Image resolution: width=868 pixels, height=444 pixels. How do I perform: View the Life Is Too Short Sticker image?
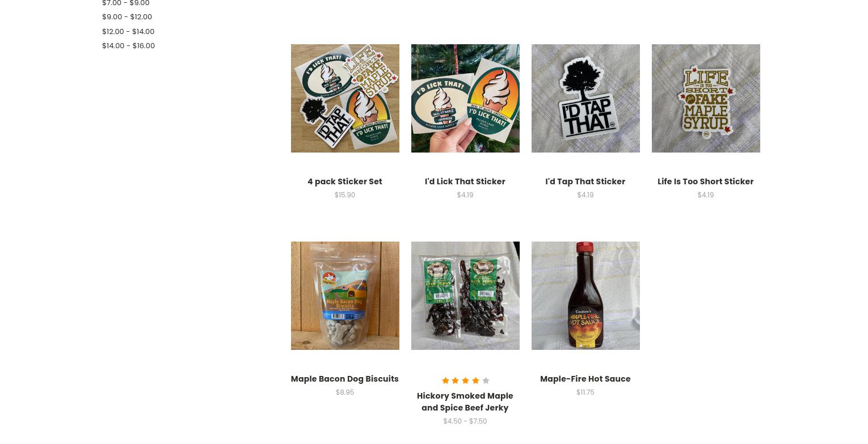(x=706, y=98)
